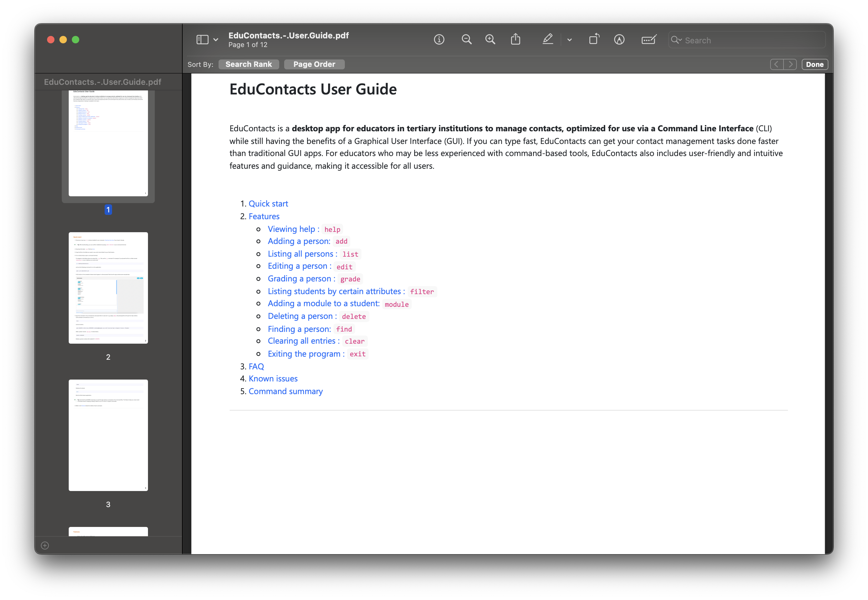Screen dimensions: 868x600
Task: Select Sort By Page Order toggle
Action: pyautogui.click(x=314, y=64)
